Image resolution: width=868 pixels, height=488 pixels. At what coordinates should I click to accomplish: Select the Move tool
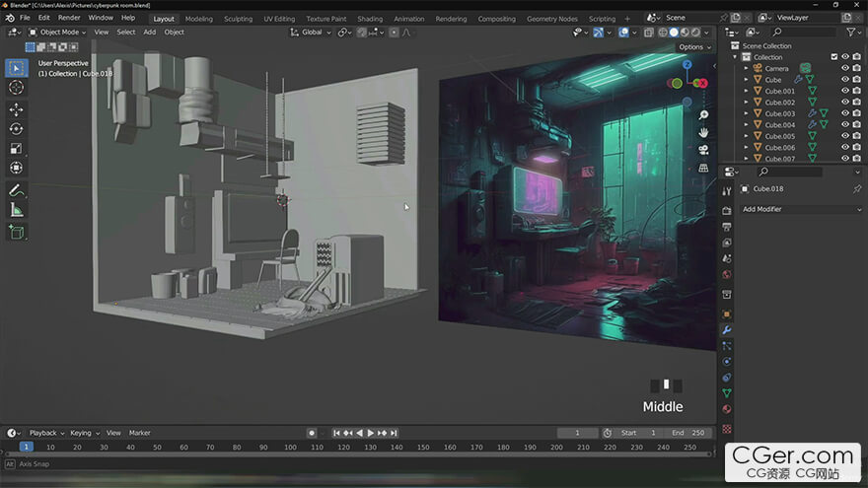pyautogui.click(x=16, y=109)
